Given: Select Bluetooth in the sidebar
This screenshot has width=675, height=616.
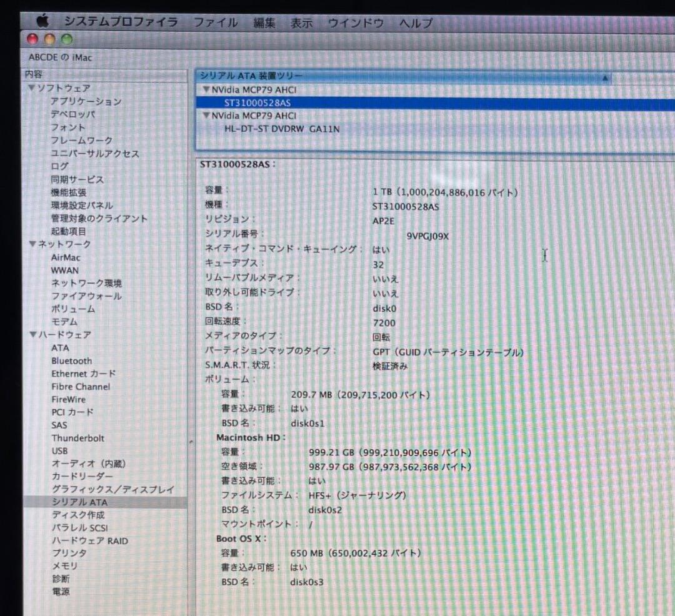Looking at the screenshot, I should (71, 360).
